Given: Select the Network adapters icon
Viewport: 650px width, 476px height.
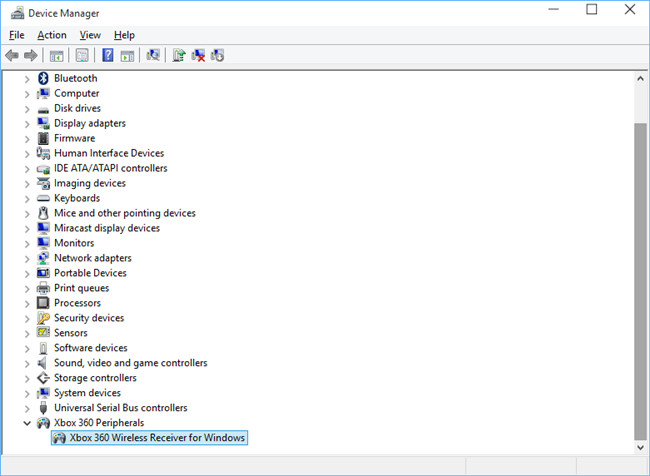Looking at the screenshot, I should coord(43,258).
